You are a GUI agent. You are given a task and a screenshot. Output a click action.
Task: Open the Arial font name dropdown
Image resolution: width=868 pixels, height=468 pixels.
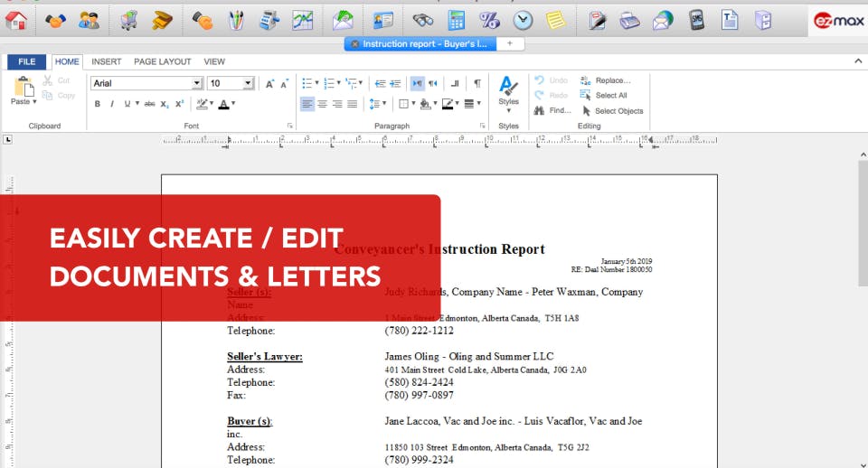[196, 83]
